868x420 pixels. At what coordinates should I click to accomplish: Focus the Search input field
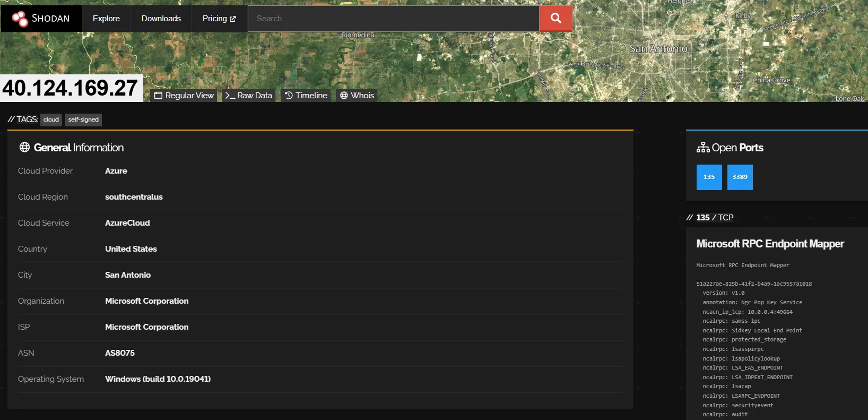pyautogui.click(x=394, y=19)
